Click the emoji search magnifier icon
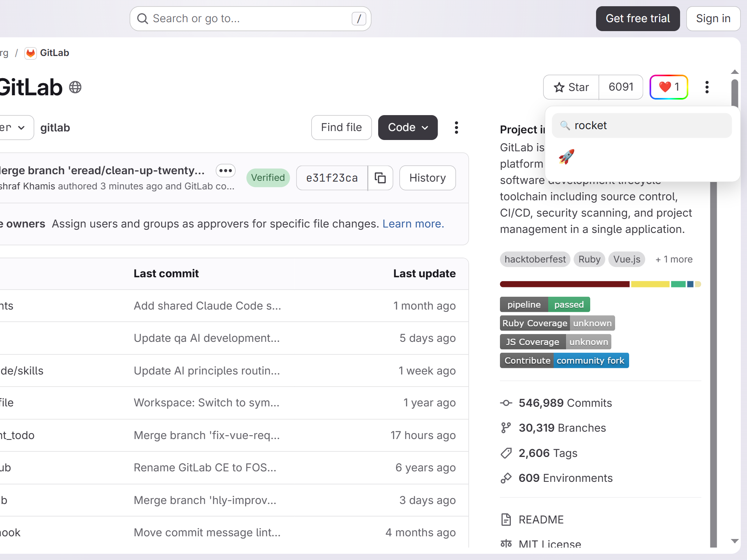 [x=565, y=125]
